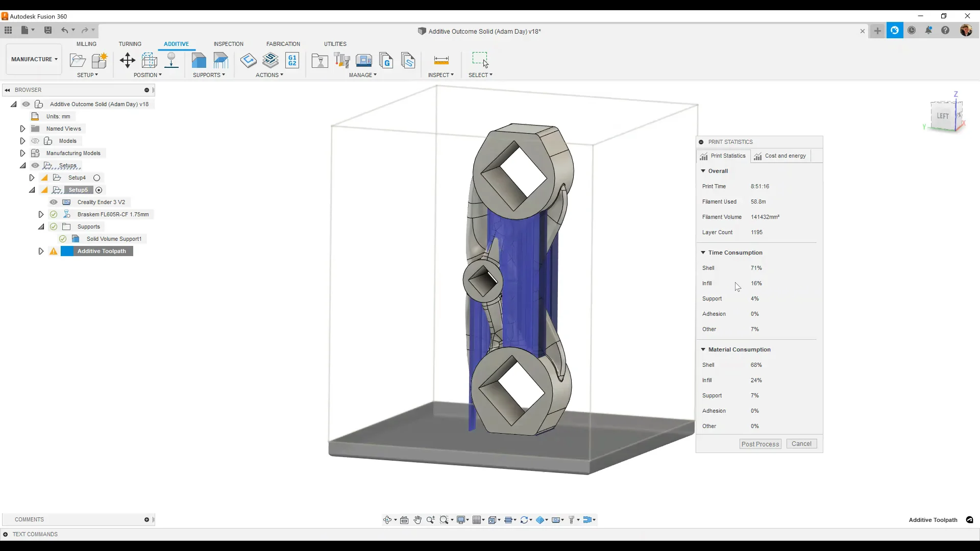Click the Post Process button

pyautogui.click(x=760, y=444)
